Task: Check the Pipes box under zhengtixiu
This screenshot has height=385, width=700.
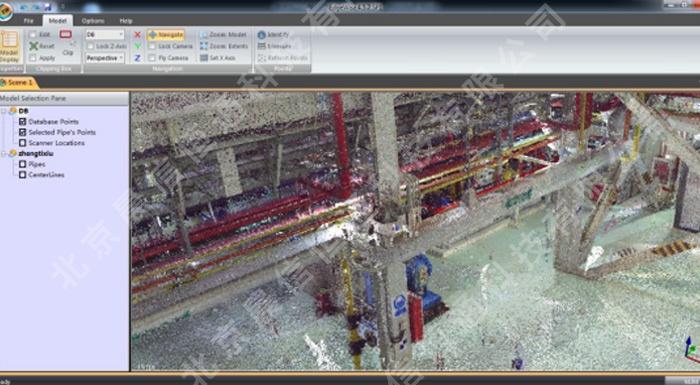Action: (x=22, y=164)
